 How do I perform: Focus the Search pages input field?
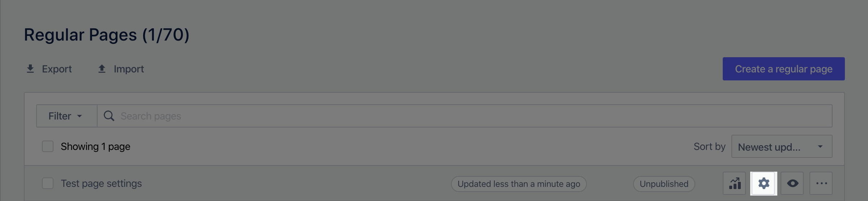point(464,116)
